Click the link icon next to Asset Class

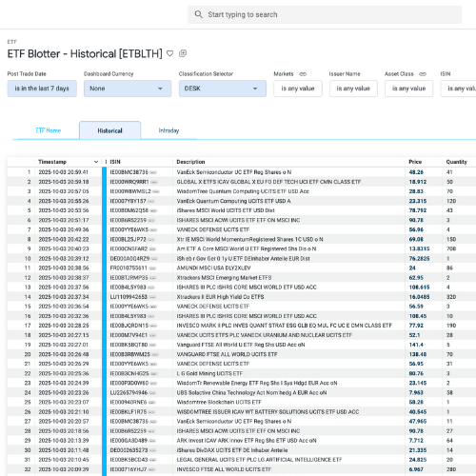[423, 74]
